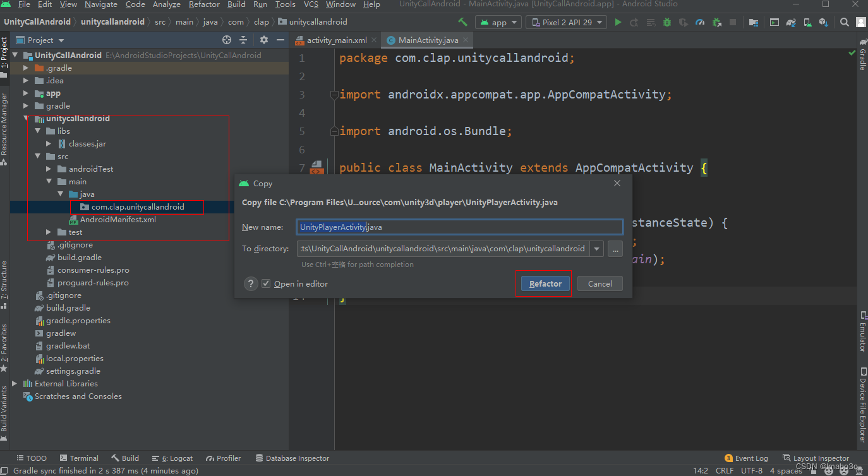
Task: Hide the Project panel with minus icon
Action: pos(280,40)
